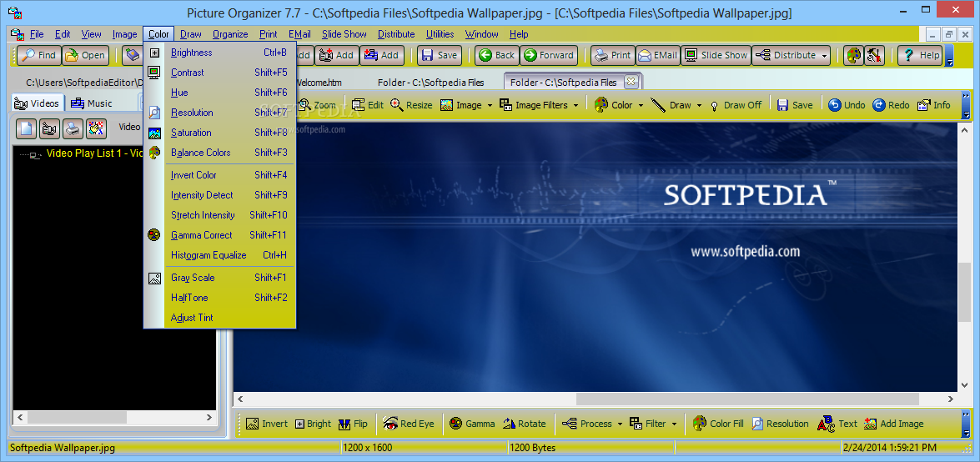Click the color palette icon near Help
The height and width of the screenshot is (462, 980).
[852, 55]
